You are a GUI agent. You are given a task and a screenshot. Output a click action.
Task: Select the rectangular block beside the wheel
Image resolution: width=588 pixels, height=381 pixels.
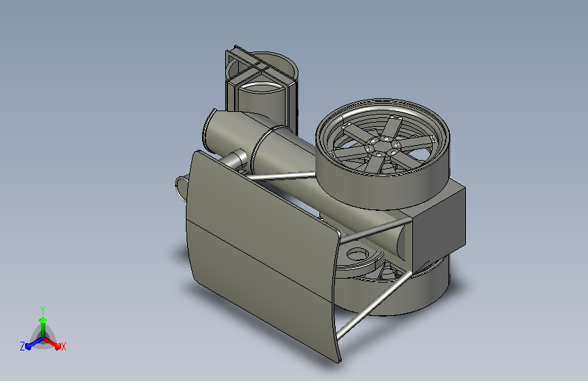[439, 221]
